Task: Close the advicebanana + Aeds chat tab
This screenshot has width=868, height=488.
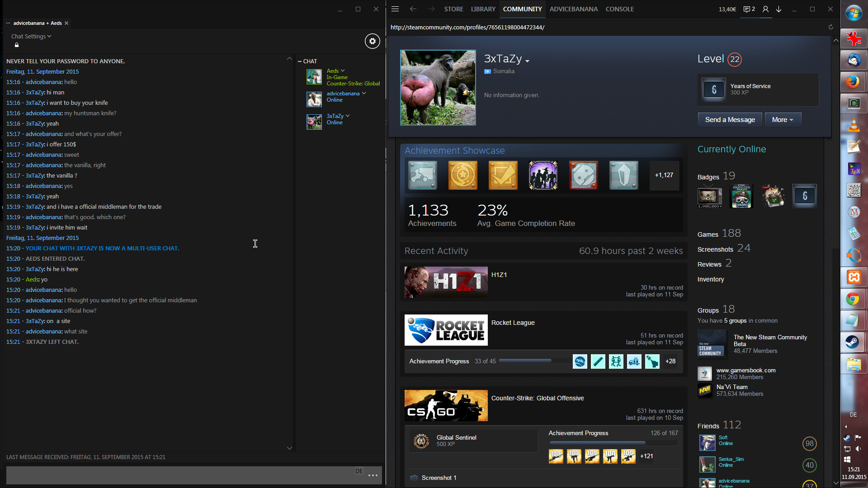Action: click(x=66, y=23)
